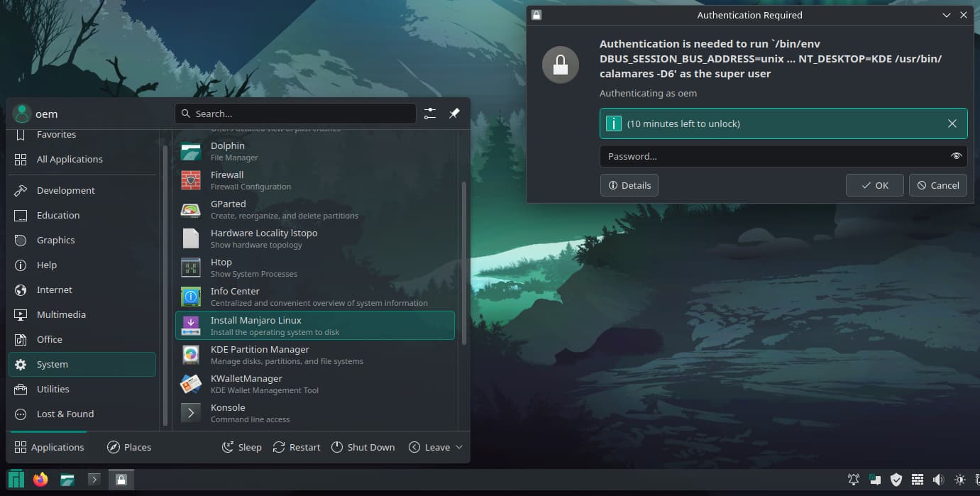The width and height of the screenshot is (980, 496).
Task: Open KDE Partition Manager
Action: coord(314,355)
